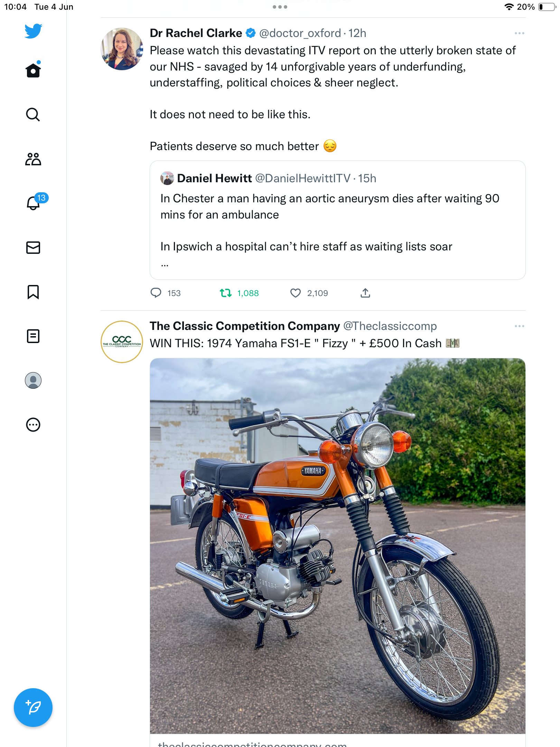The image size is (560, 747).
Task: Open the Yamaha FS1-E motorcycle image
Action: point(338,546)
